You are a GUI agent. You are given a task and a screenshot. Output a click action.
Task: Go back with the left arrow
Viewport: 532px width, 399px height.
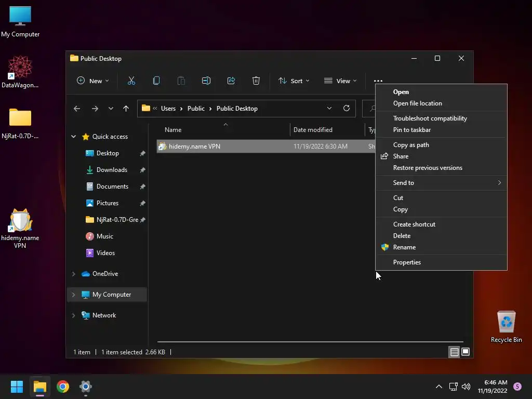tap(77, 109)
